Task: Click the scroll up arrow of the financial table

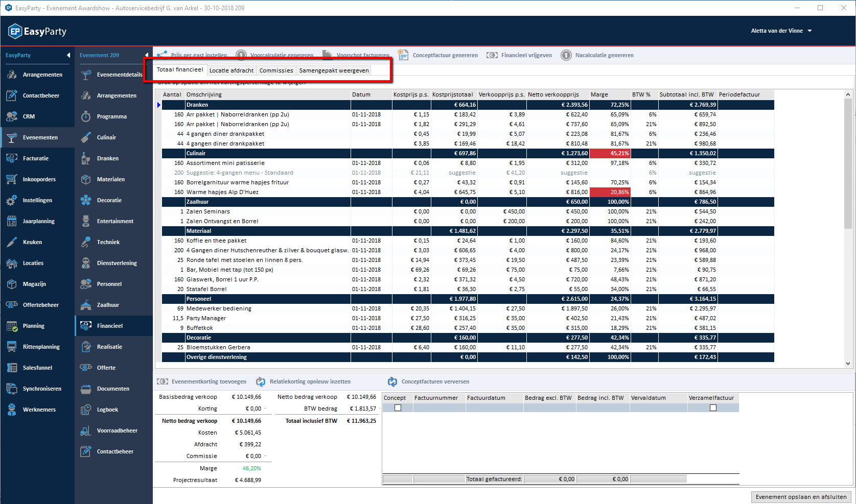Action: (x=848, y=94)
